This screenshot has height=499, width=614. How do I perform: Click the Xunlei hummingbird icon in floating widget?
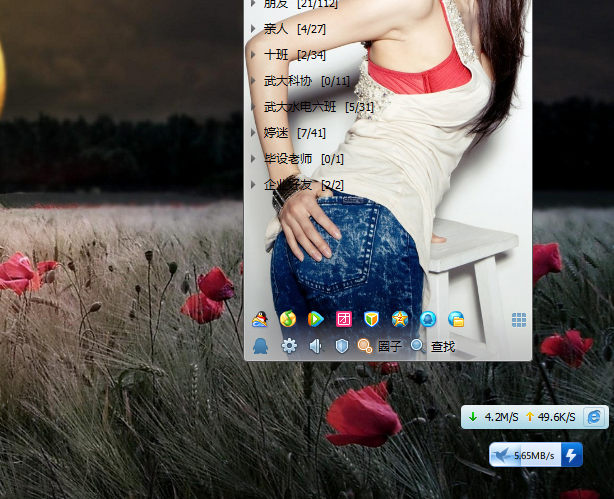coord(501,455)
